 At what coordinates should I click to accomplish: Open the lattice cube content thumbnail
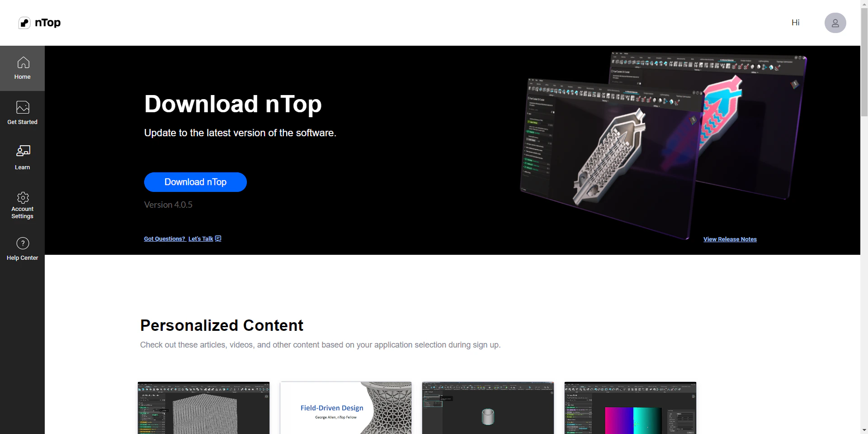[203, 408]
